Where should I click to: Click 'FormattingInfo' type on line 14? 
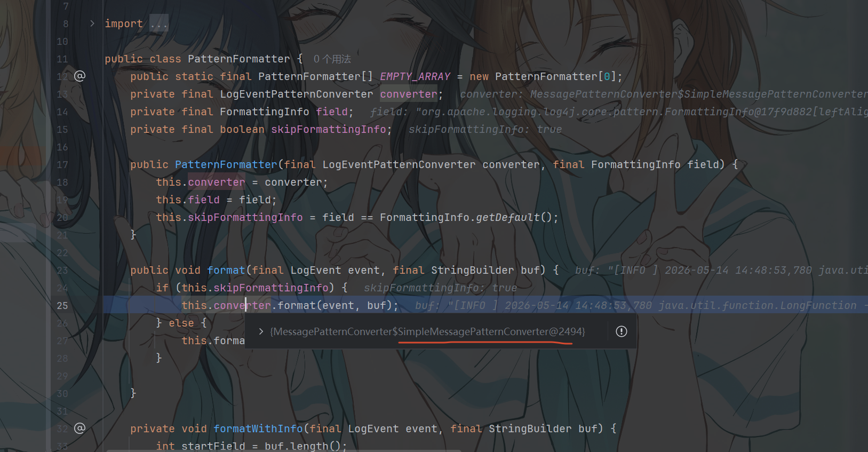click(x=265, y=112)
